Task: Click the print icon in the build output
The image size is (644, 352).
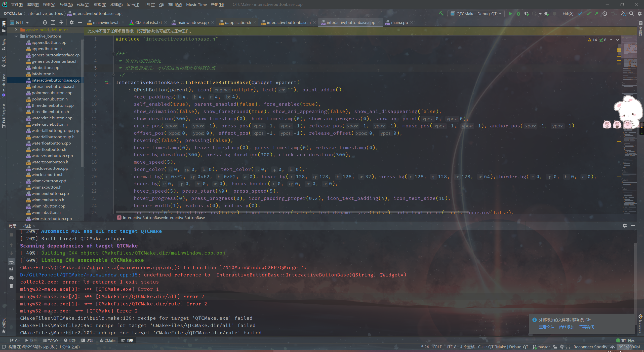Action: pos(11,278)
